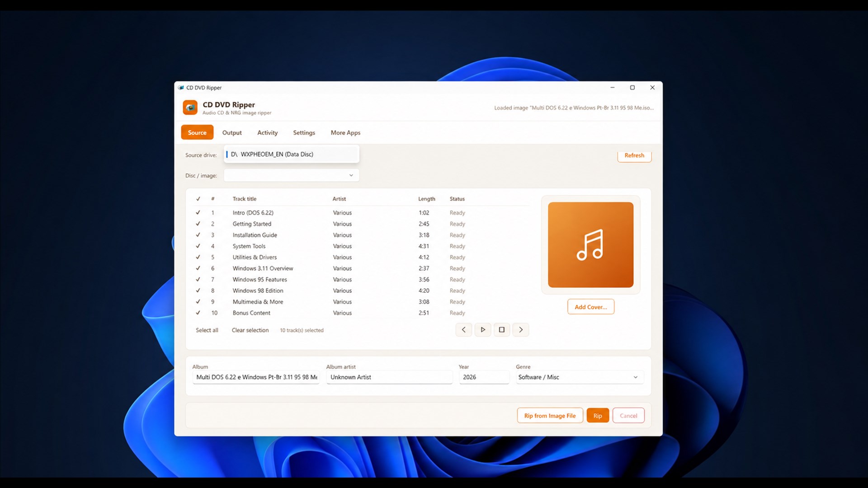Screen dimensions: 868x488
Task: Click the Cancel button
Action: point(628,416)
